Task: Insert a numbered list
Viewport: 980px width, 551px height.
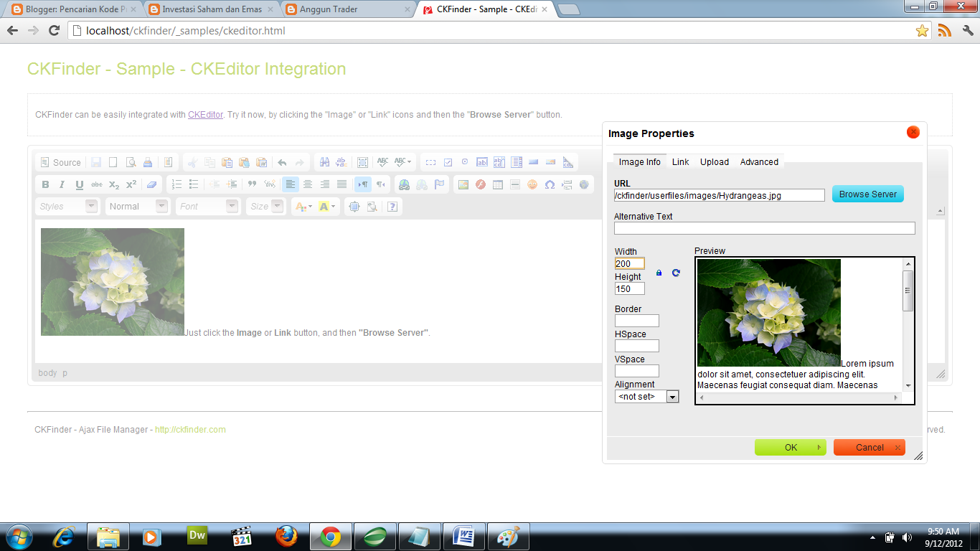Action: [x=176, y=184]
